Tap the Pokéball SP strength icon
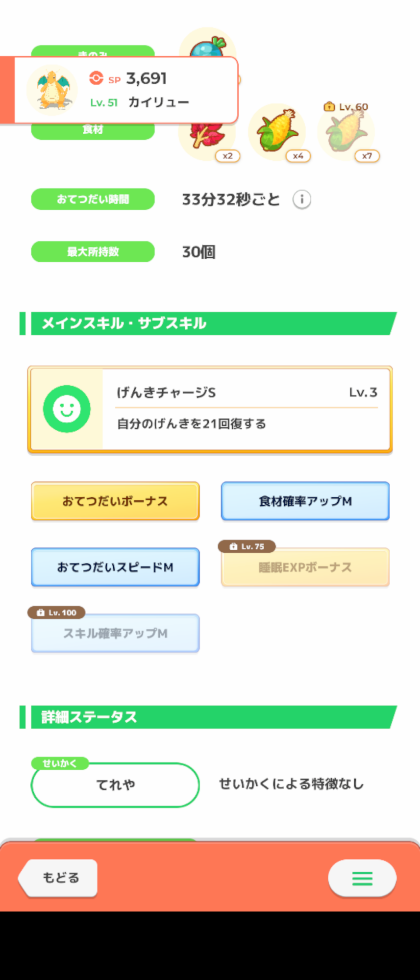The width and height of the screenshot is (420, 980). 96,78
